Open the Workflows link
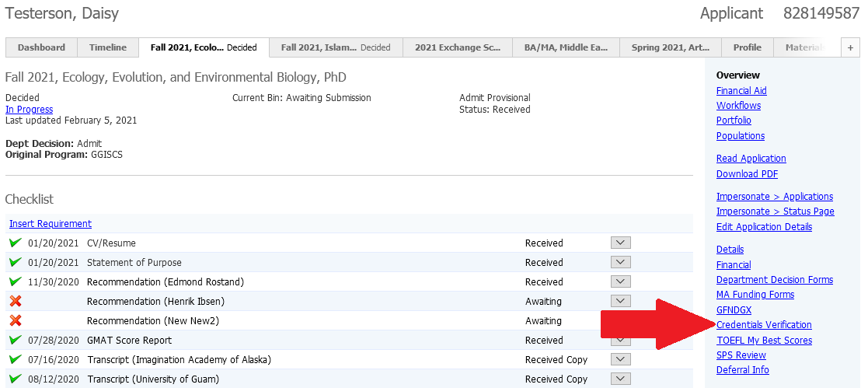The height and width of the screenshot is (388, 868). click(x=738, y=105)
